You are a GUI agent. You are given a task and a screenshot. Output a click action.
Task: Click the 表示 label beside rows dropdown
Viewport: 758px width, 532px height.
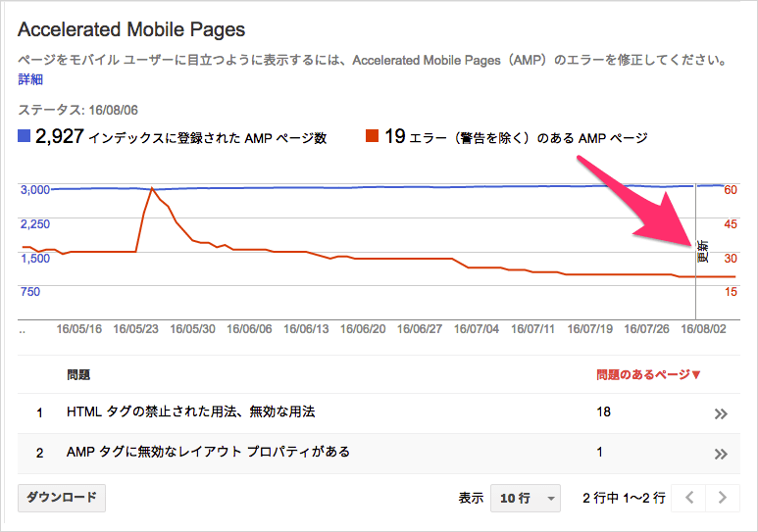[x=471, y=498]
